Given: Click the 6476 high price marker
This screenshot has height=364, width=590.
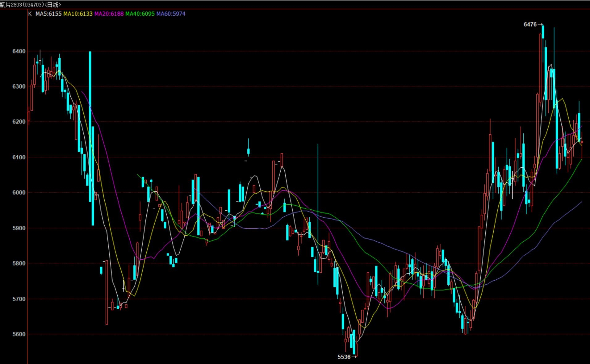Looking at the screenshot, I should click(530, 24).
